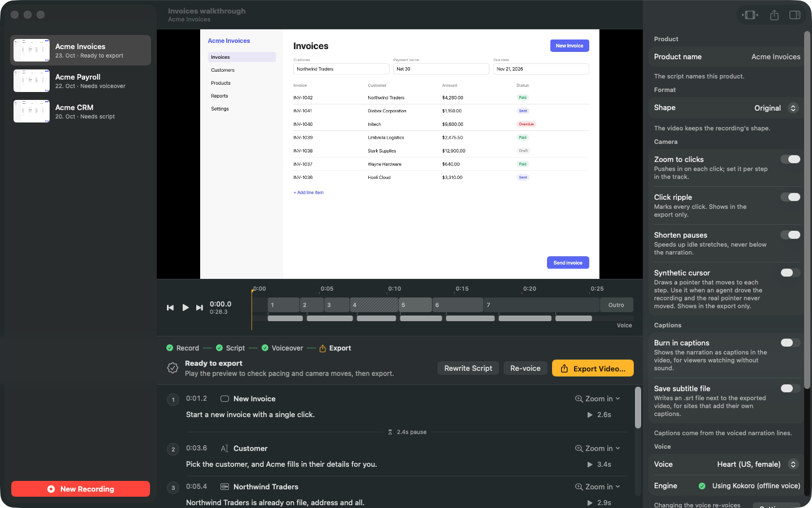812x508 pixels.
Task: Click the Export Video button
Action: 593,368
